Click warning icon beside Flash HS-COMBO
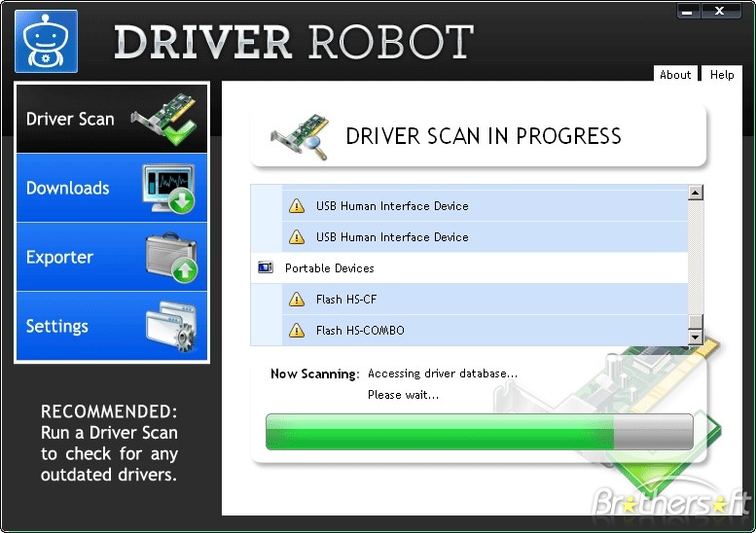The height and width of the screenshot is (533, 756). [x=297, y=331]
